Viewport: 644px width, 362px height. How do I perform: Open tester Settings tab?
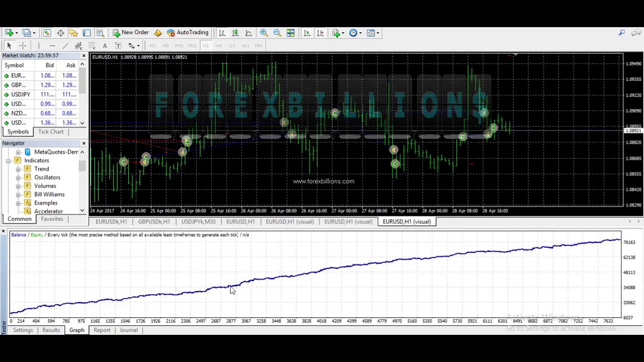(x=23, y=330)
